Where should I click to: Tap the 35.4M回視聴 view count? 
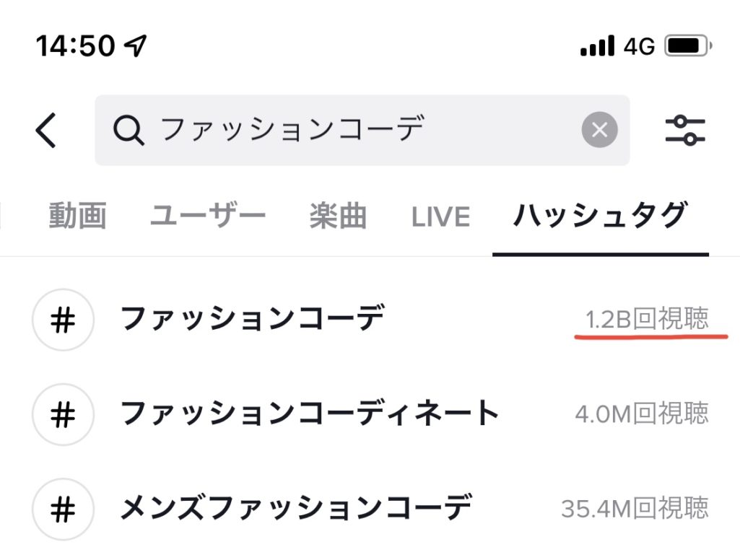(x=635, y=509)
